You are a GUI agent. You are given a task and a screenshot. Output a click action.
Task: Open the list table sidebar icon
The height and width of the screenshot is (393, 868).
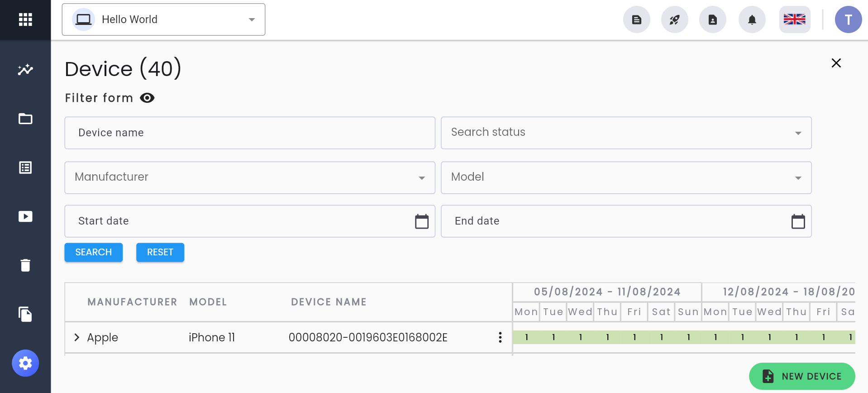coord(25,168)
